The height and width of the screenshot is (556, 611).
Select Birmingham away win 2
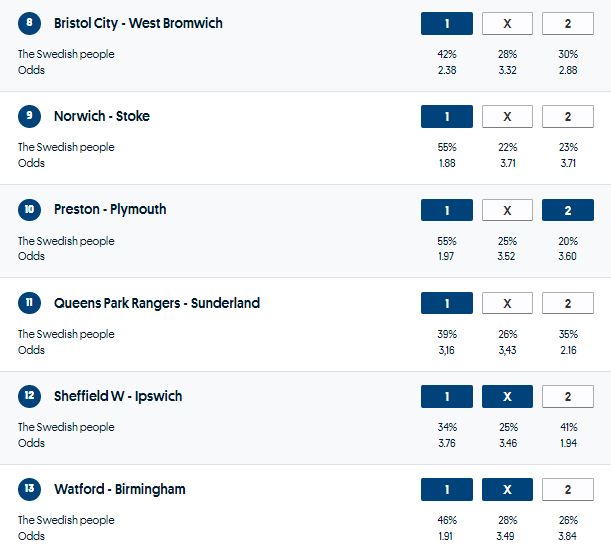click(x=568, y=490)
